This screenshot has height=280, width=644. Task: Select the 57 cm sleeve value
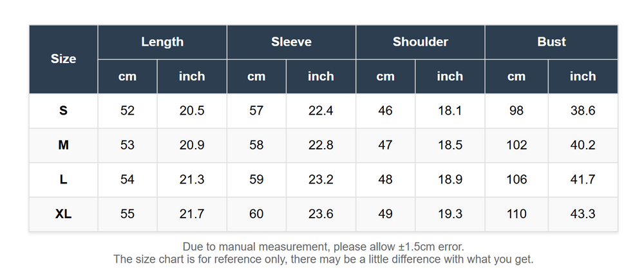pyautogui.click(x=256, y=111)
